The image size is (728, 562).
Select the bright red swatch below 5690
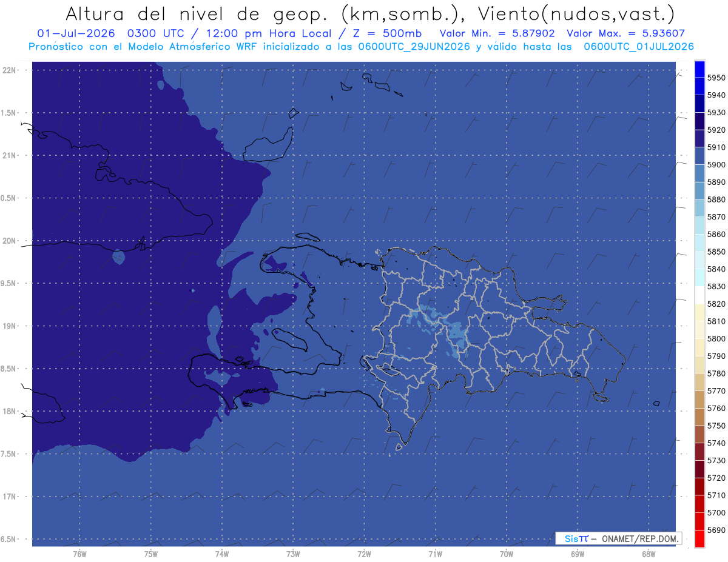click(x=699, y=538)
